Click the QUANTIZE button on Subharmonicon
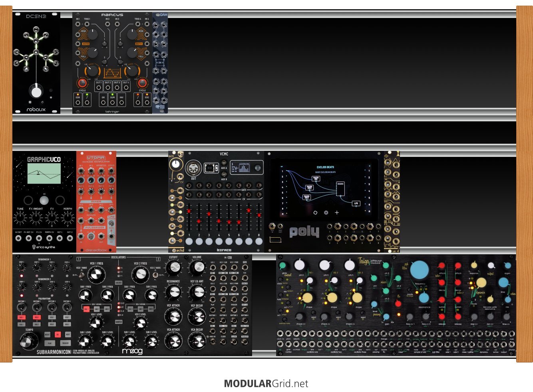 (x=118, y=322)
